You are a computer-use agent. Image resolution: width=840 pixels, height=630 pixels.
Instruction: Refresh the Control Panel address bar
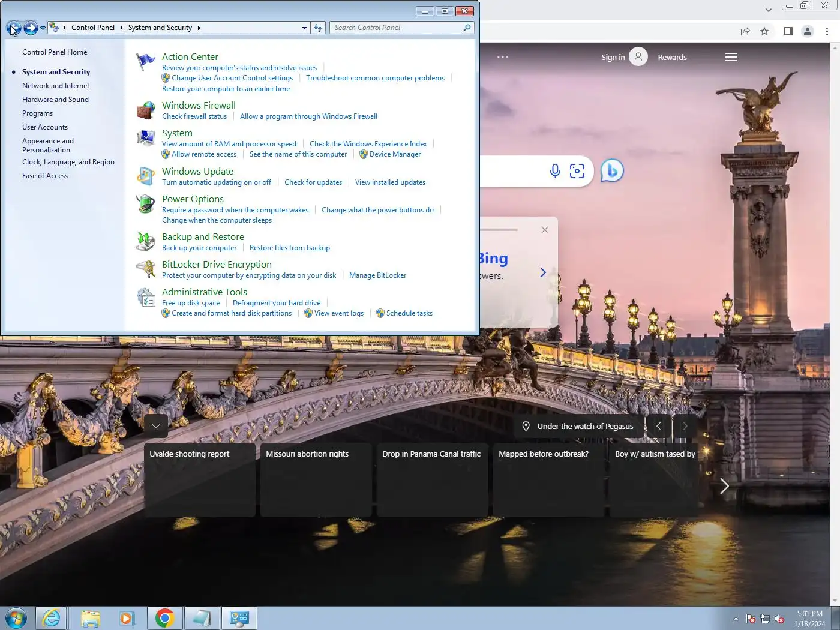[x=318, y=28]
